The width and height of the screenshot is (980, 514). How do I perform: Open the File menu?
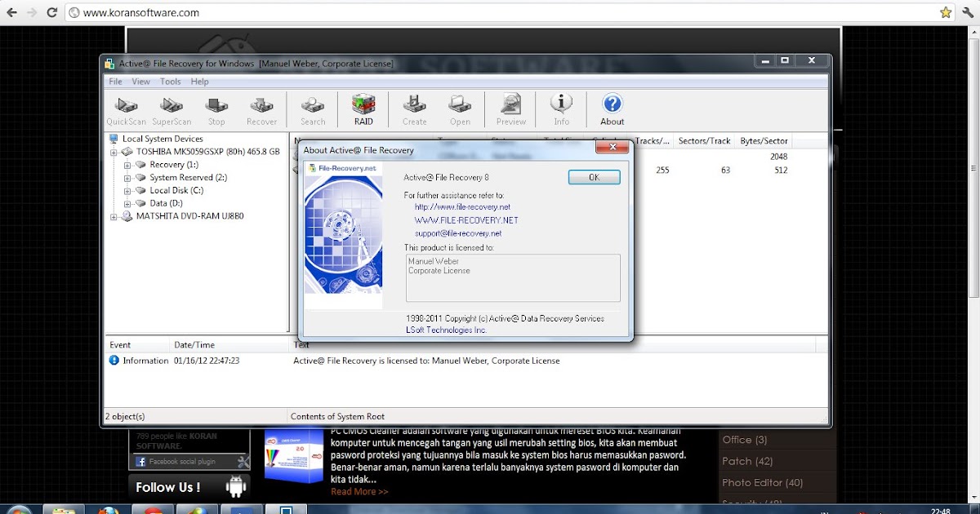coord(115,82)
